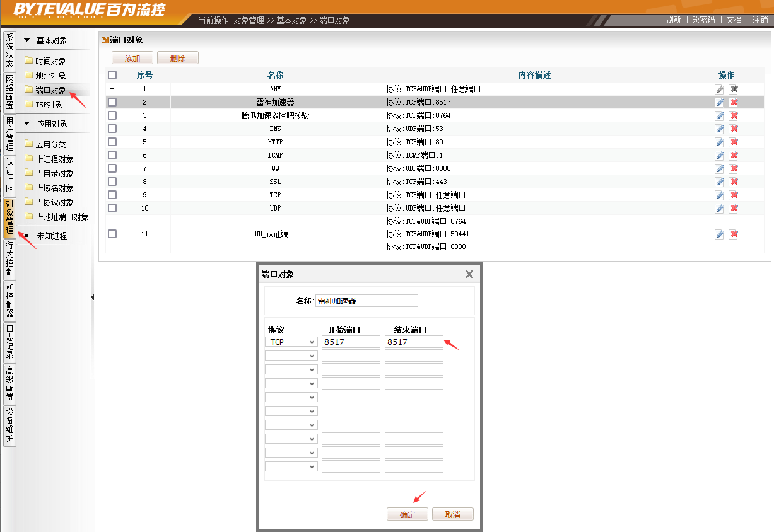Close the 端口对象 dialog with X
This screenshot has width=774, height=532.
click(x=469, y=274)
